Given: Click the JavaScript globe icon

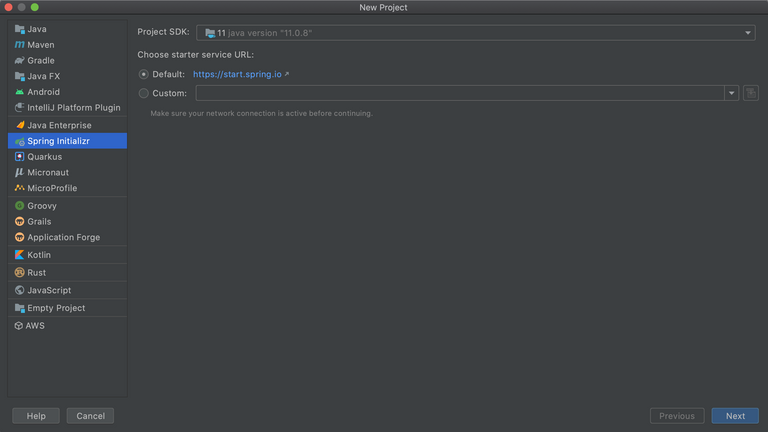Looking at the screenshot, I should [x=20, y=290].
